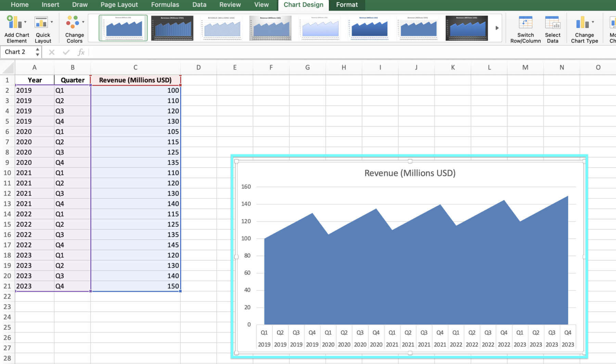
Task: Click the select-all corner triangle
Action: click(8, 67)
